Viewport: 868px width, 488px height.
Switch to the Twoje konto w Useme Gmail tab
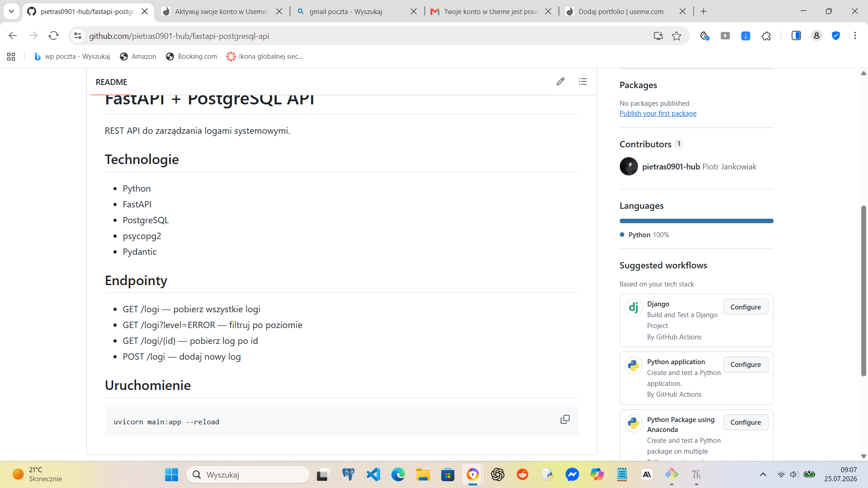[x=491, y=11]
